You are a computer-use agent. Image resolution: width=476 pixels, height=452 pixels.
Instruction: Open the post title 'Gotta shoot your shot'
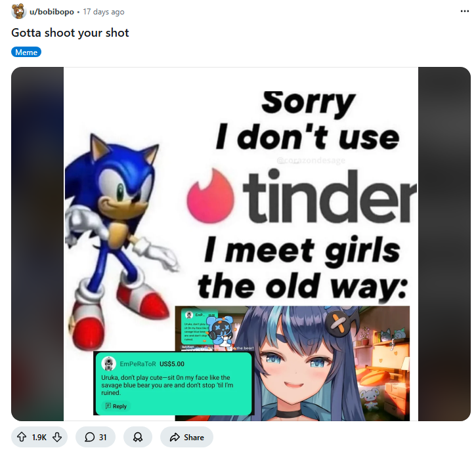70,33
